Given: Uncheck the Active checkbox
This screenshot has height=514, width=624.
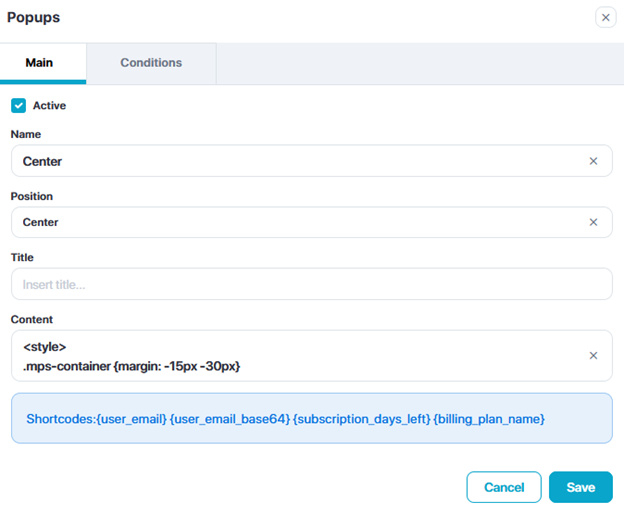Looking at the screenshot, I should 18,105.
